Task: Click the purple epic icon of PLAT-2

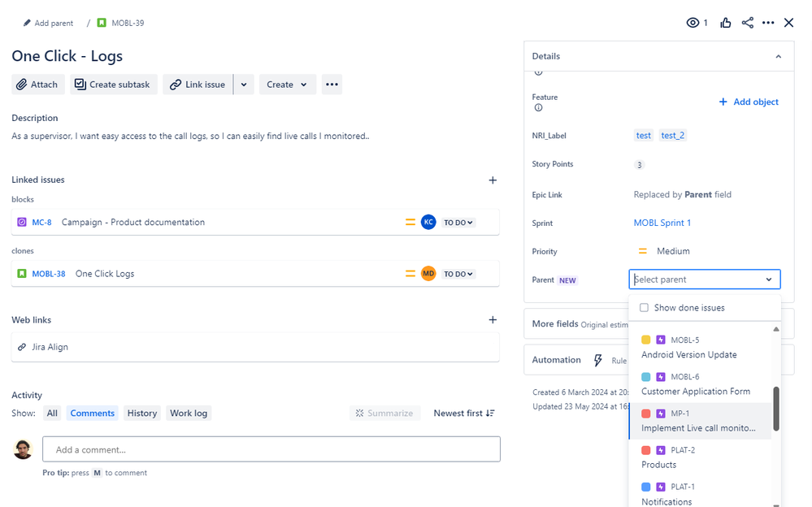Action: (661, 450)
